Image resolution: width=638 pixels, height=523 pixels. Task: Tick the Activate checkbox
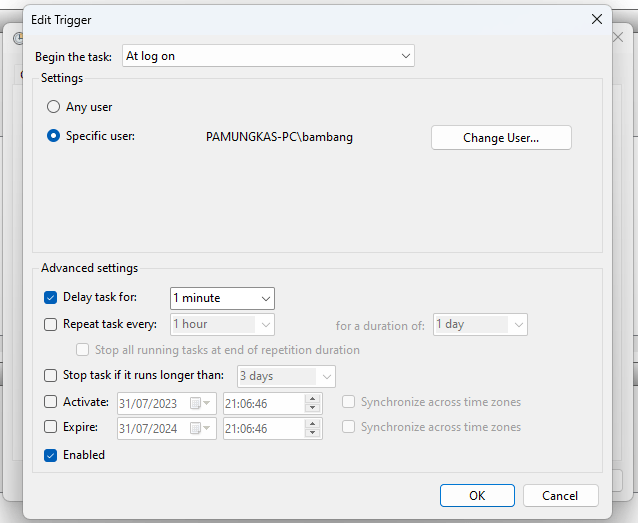coord(51,402)
